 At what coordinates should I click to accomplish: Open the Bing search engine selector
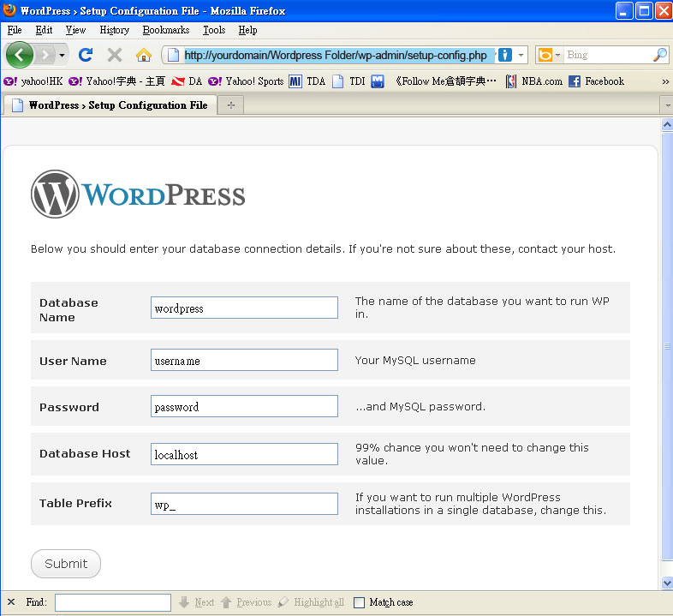[549, 55]
